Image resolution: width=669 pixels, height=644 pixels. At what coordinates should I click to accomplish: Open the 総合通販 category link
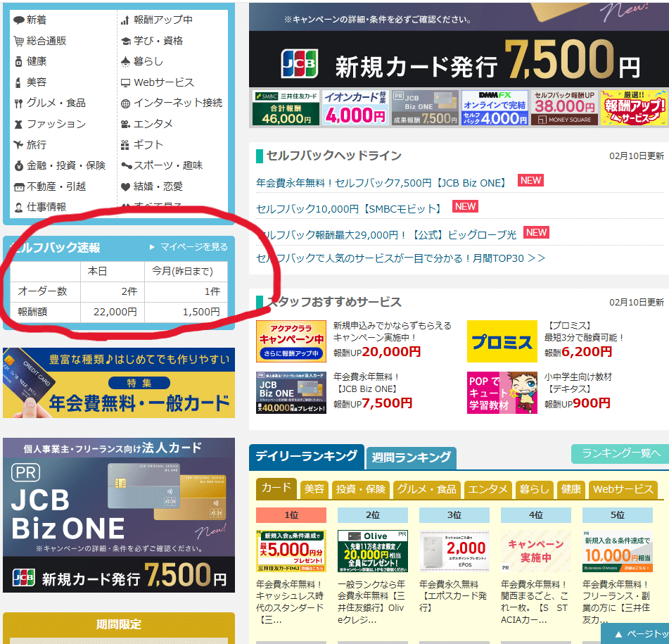[46, 41]
